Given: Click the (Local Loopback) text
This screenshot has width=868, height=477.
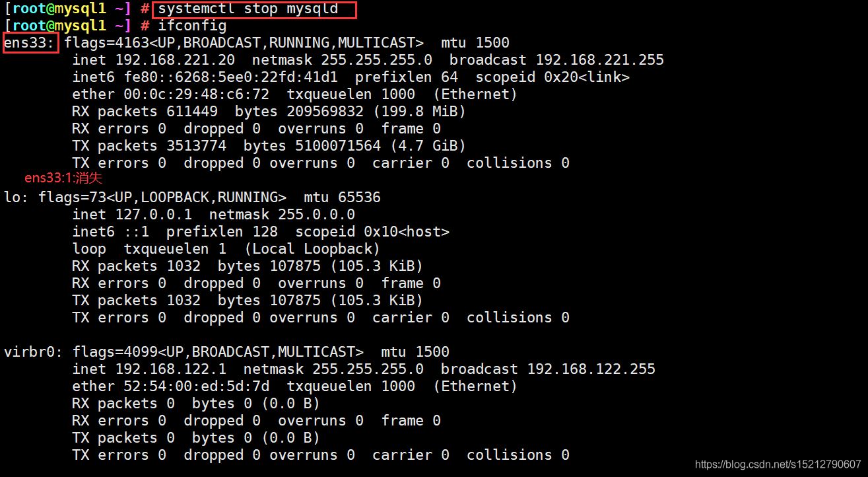Looking at the screenshot, I should tap(312, 249).
